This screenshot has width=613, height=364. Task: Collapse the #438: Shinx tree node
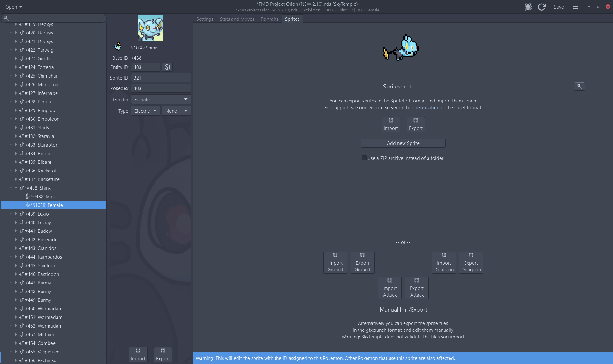coord(16,188)
